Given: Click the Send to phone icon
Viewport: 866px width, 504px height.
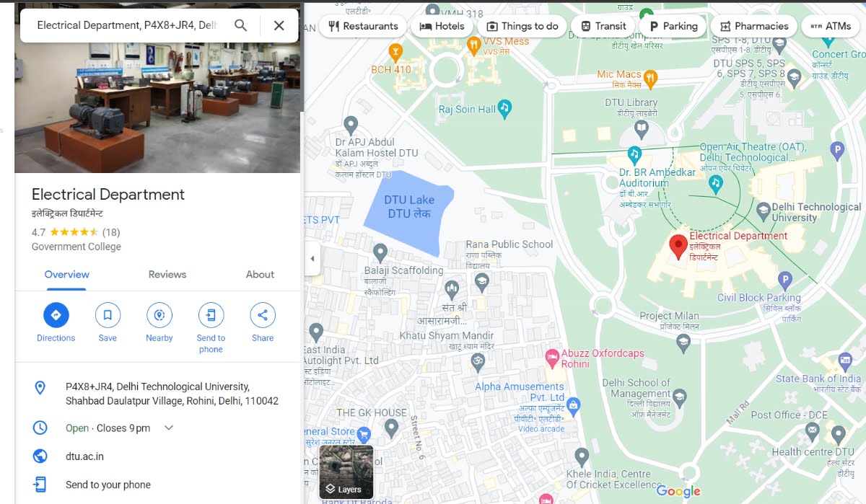Looking at the screenshot, I should pyautogui.click(x=211, y=315).
